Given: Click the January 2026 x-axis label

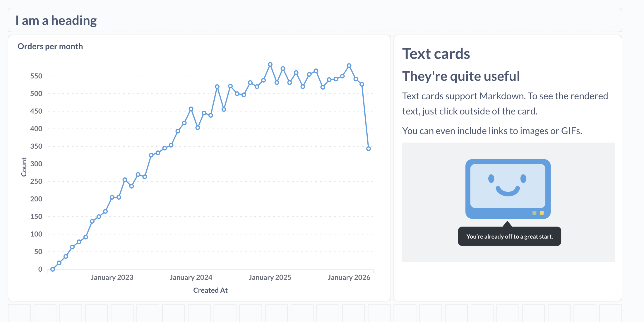Looking at the screenshot, I should pos(349,278).
